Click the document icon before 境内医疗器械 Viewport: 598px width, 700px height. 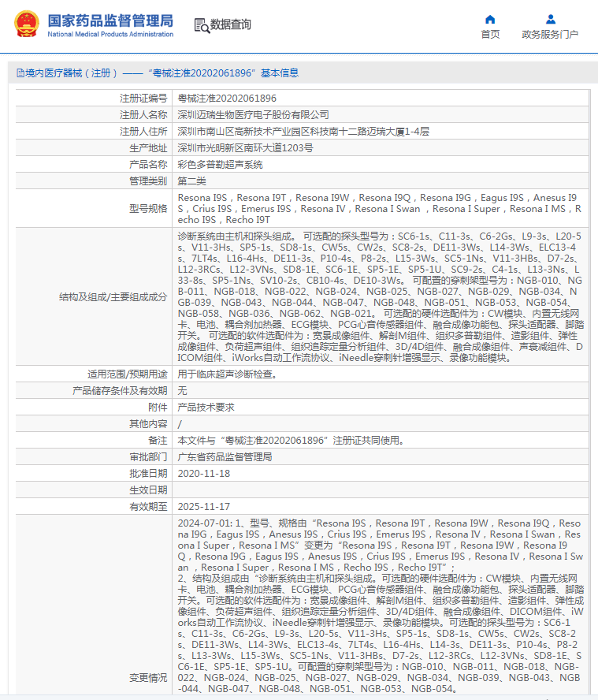coord(20,73)
